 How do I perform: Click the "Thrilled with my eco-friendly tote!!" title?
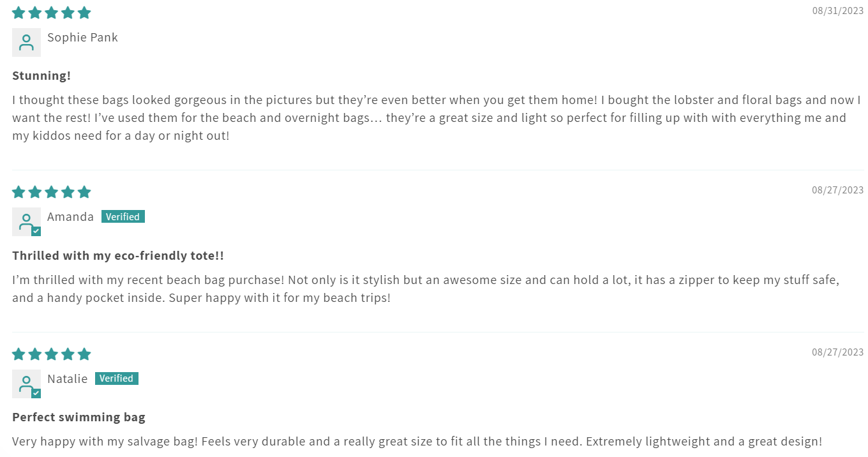click(118, 256)
